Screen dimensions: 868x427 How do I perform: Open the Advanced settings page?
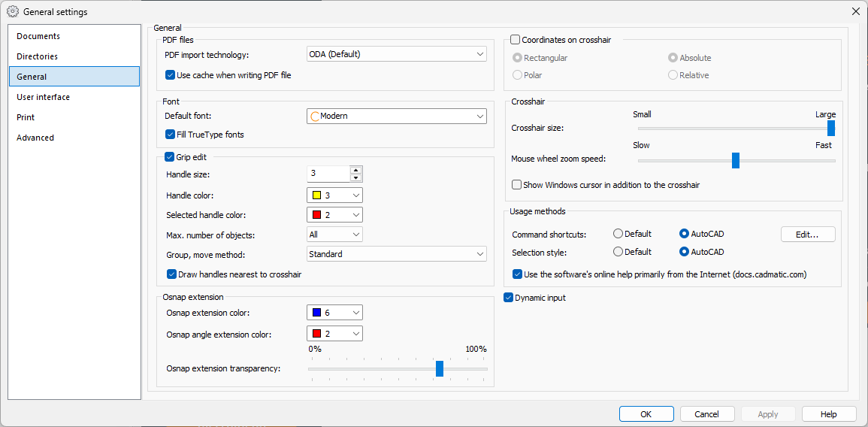74,138
